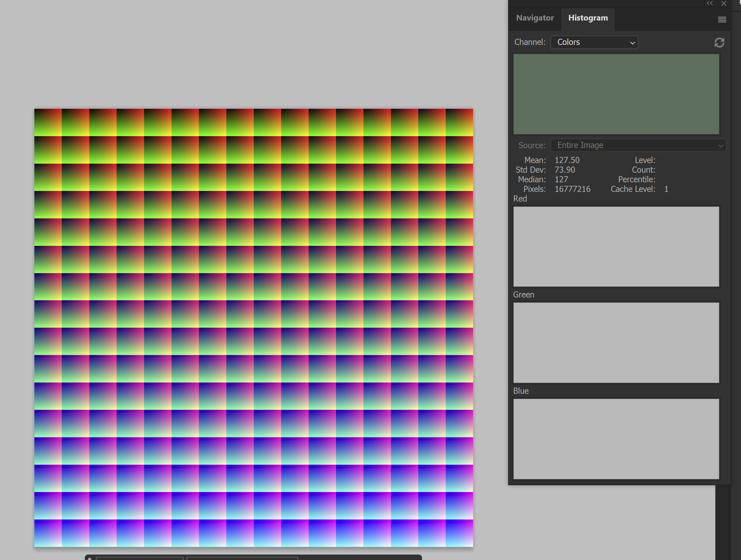This screenshot has height=560, width=741.
Task: Open the Histogram panel flyout menu
Action: [x=722, y=20]
